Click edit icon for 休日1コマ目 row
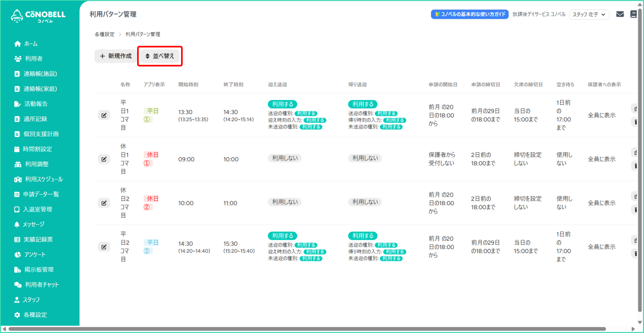Viewport: 644px width, 333px height. pyautogui.click(x=104, y=159)
